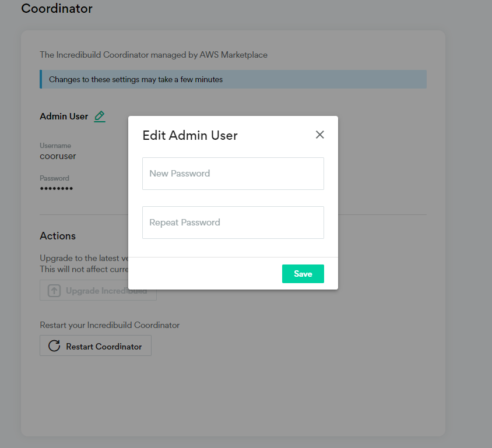Focus the Repeat Password field
The height and width of the screenshot is (448, 492).
[x=233, y=223]
